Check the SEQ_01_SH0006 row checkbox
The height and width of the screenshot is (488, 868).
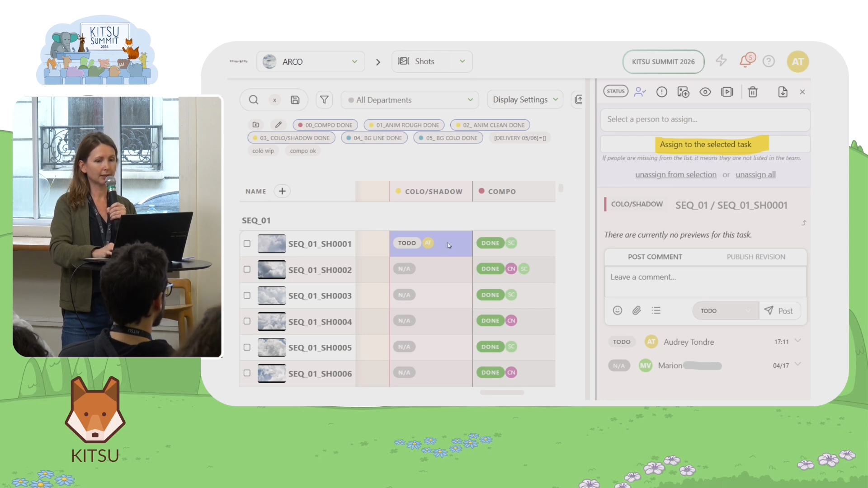(247, 373)
